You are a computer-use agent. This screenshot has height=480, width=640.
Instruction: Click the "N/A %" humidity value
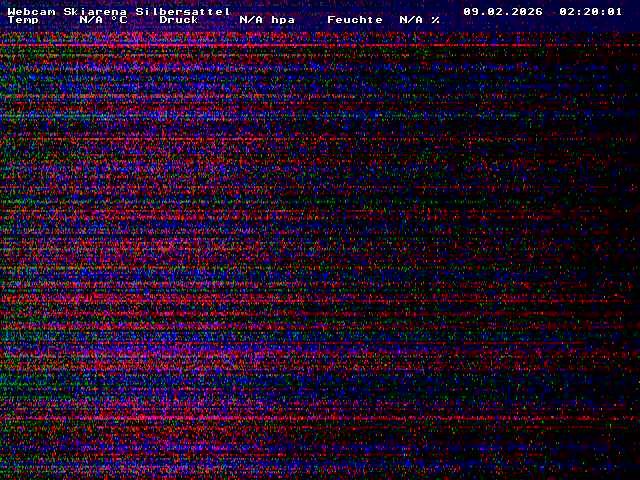[420, 20]
